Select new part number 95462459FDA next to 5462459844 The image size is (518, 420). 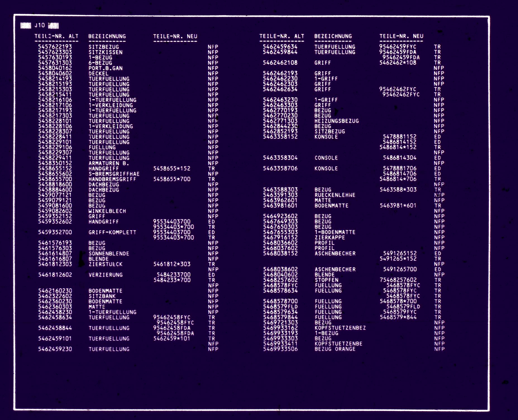click(398, 52)
